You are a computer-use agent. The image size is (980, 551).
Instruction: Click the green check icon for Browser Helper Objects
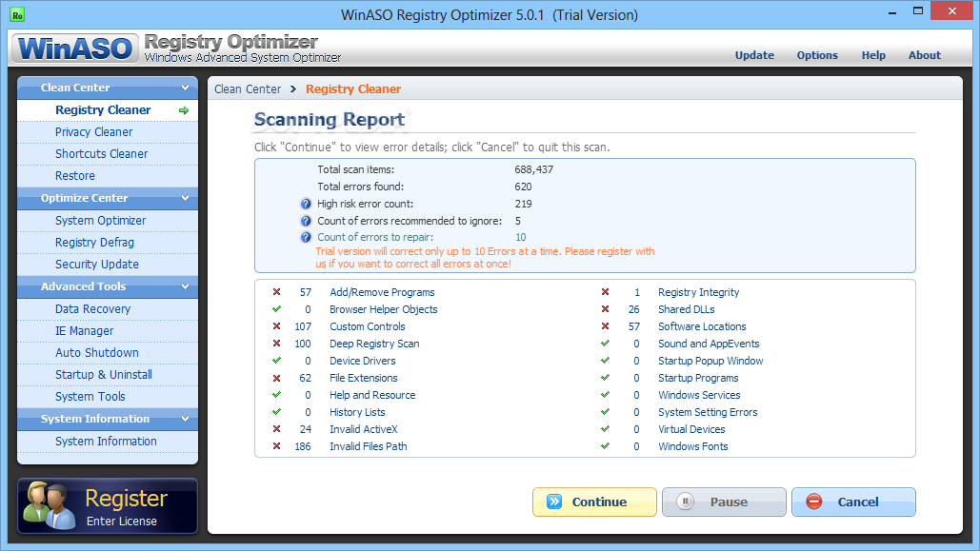click(x=276, y=309)
